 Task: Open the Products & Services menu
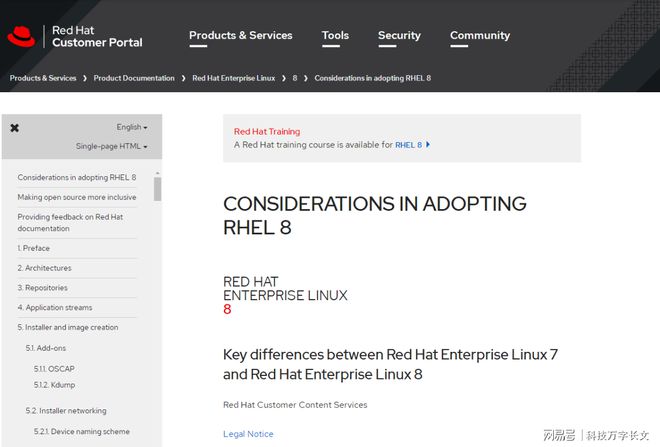240,35
